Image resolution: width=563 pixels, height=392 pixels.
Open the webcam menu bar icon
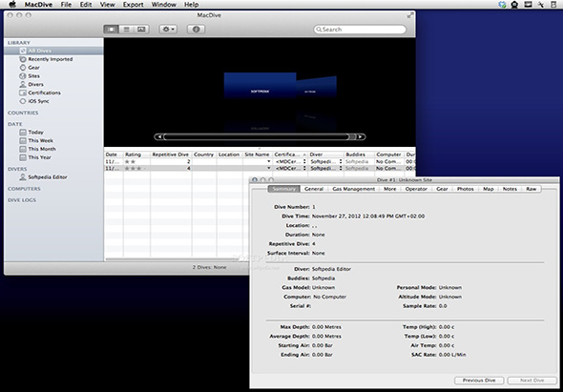coord(514,5)
